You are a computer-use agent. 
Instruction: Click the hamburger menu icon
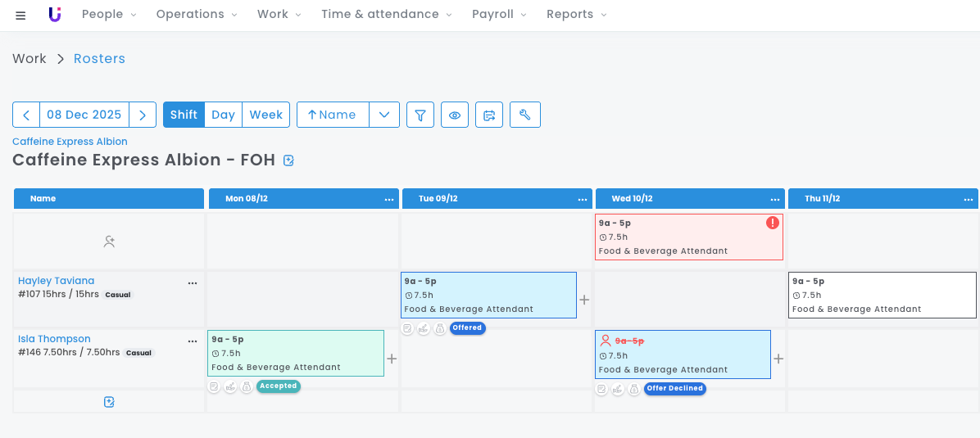tap(20, 15)
